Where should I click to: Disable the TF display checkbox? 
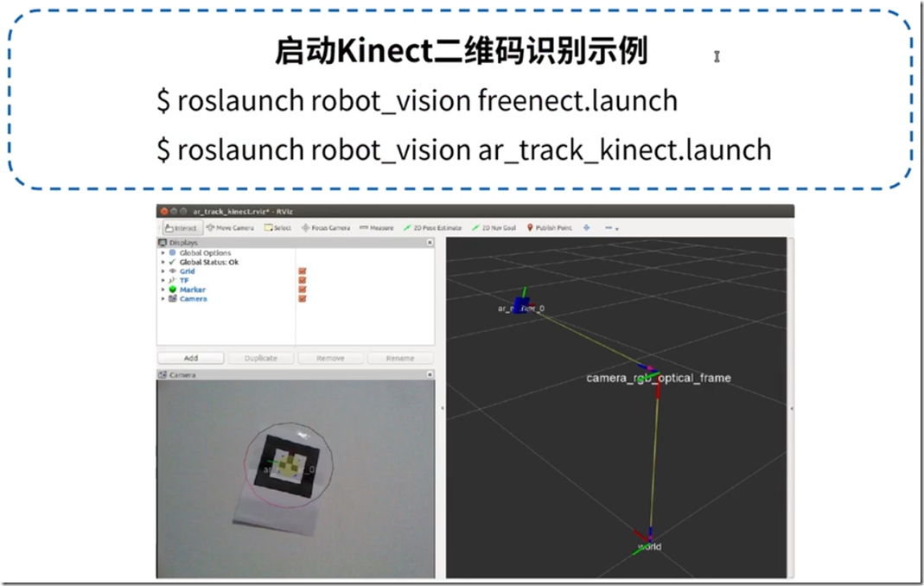(x=303, y=281)
